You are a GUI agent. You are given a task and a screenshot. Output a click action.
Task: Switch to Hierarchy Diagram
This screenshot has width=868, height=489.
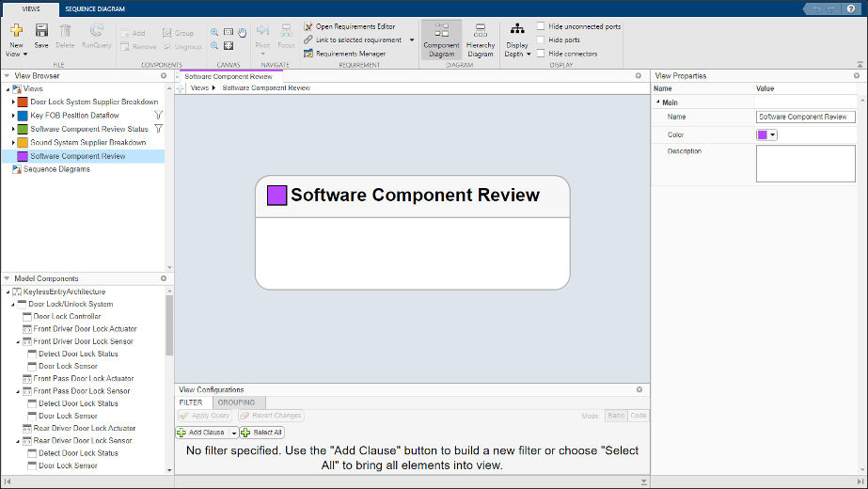[480, 39]
